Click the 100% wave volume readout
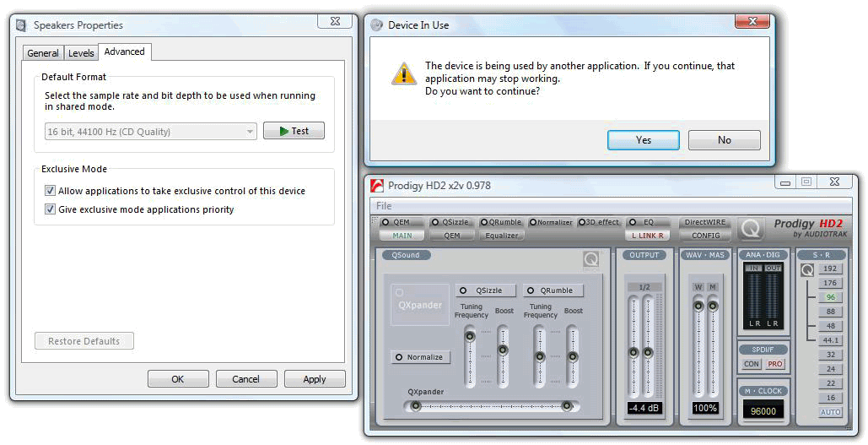This screenshot has height=445, width=868. click(x=705, y=408)
